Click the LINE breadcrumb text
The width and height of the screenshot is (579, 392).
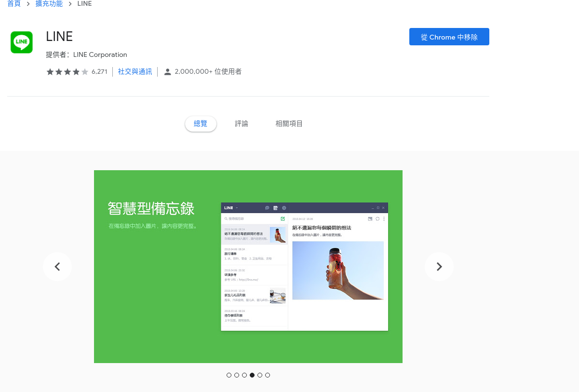point(84,4)
